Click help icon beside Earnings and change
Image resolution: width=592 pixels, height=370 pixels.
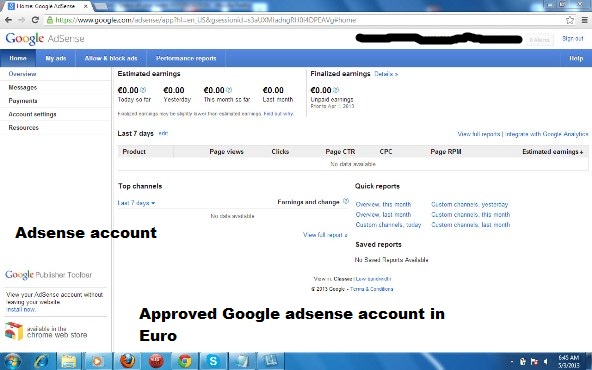(x=346, y=201)
